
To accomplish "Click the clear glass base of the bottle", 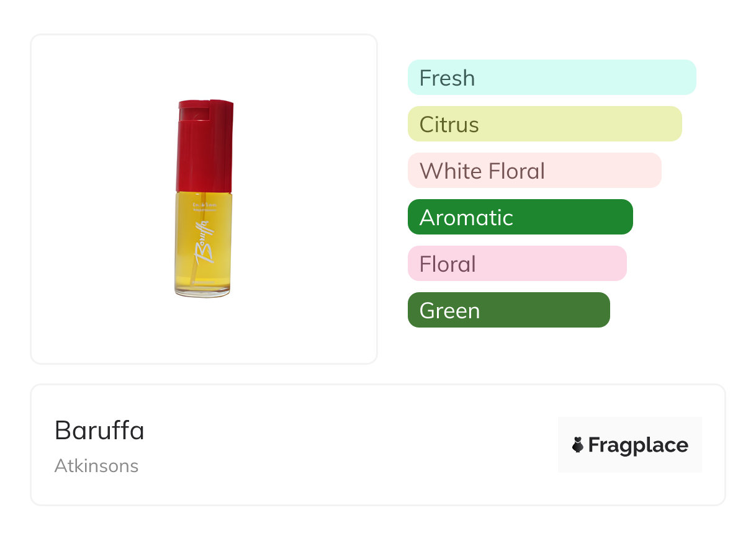I will tap(202, 292).
